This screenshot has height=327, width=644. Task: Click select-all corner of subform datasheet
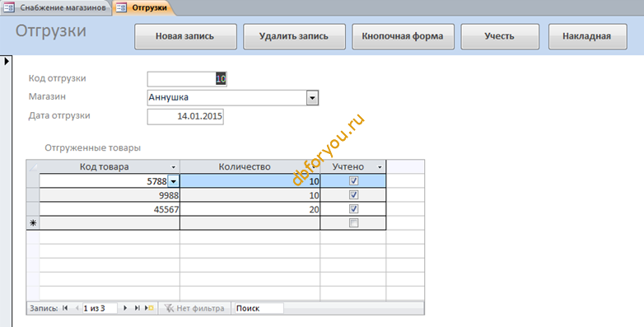[33, 166]
